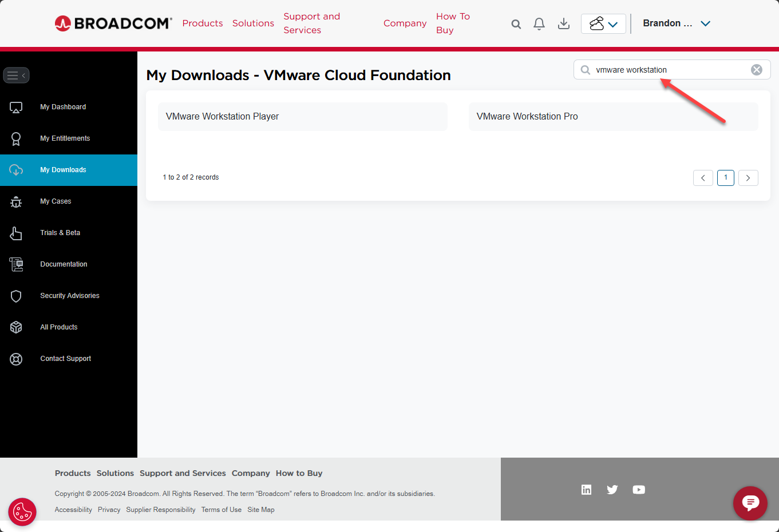Collapse the sidebar hamburger toggle
This screenshot has width=779, height=532.
(x=16, y=75)
